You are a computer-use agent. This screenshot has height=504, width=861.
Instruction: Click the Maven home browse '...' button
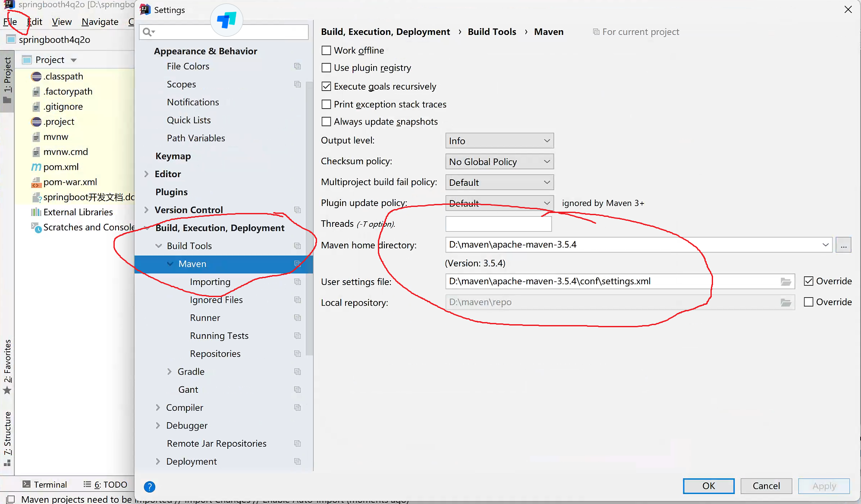click(843, 245)
